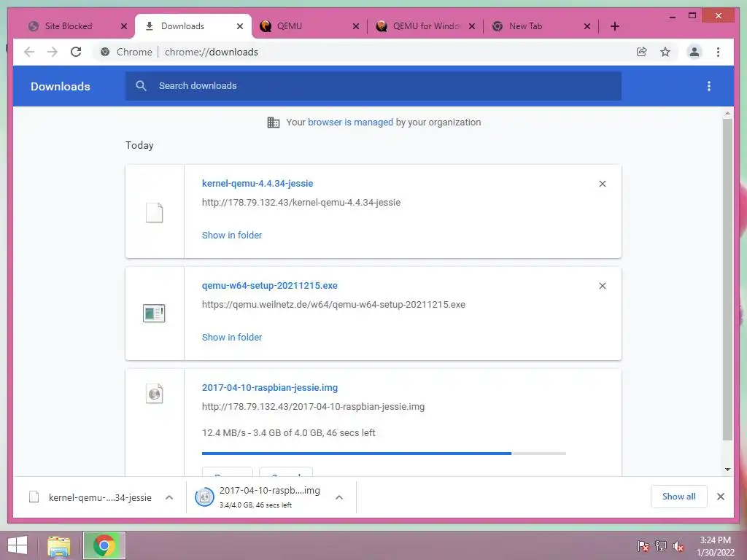Go back using the browser back arrow
The image size is (747, 560).
29,52
